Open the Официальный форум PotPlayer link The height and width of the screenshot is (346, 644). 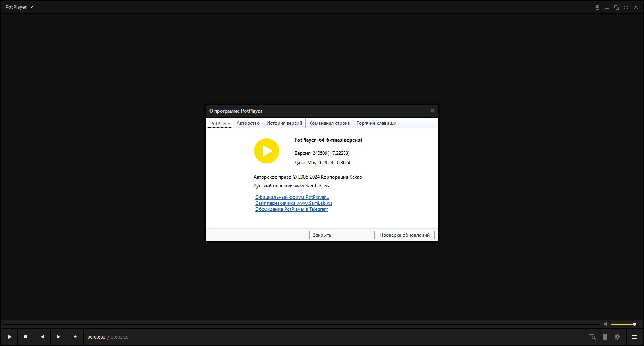coord(292,197)
